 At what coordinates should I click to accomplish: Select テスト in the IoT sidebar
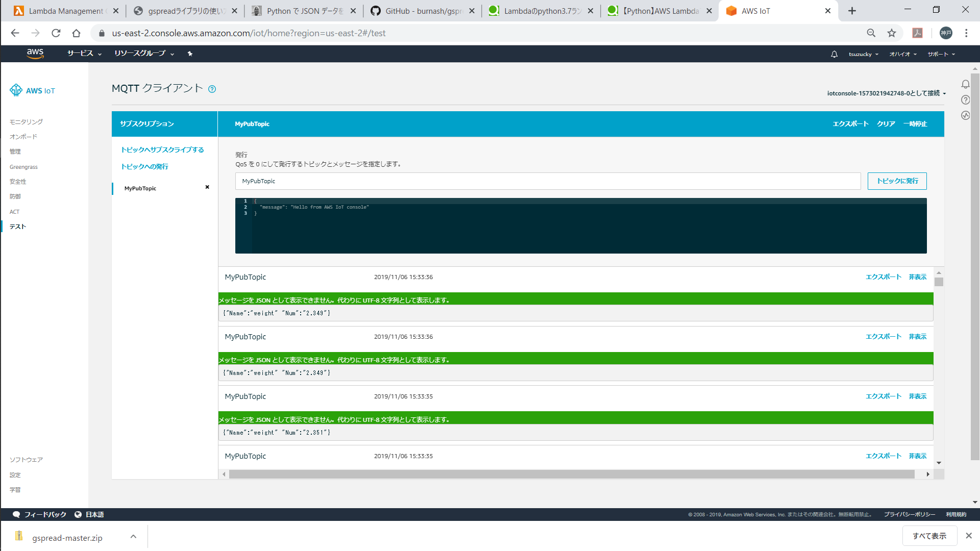click(18, 227)
